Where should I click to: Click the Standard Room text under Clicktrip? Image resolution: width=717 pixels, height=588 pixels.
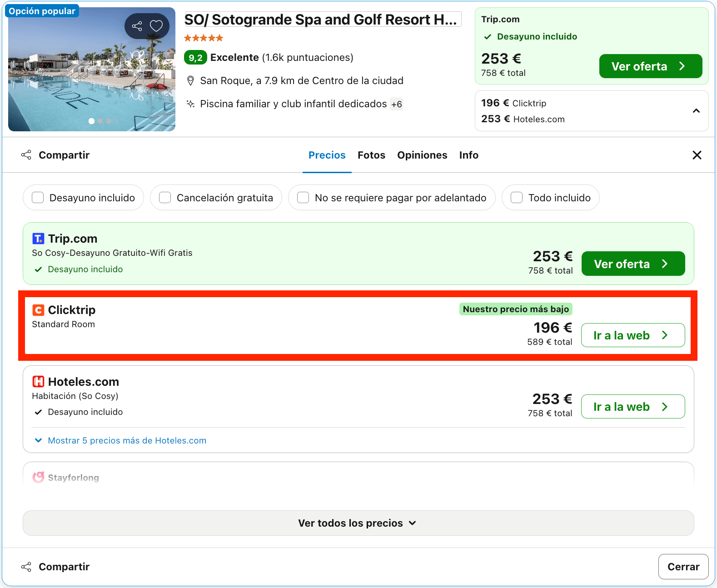[x=64, y=324]
